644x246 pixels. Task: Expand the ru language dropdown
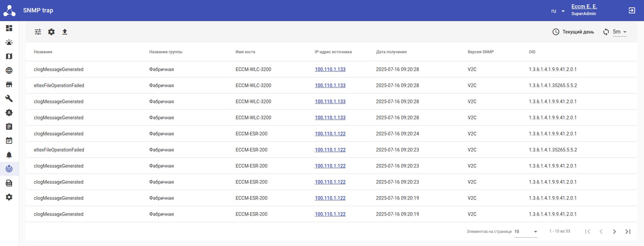(558, 11)
